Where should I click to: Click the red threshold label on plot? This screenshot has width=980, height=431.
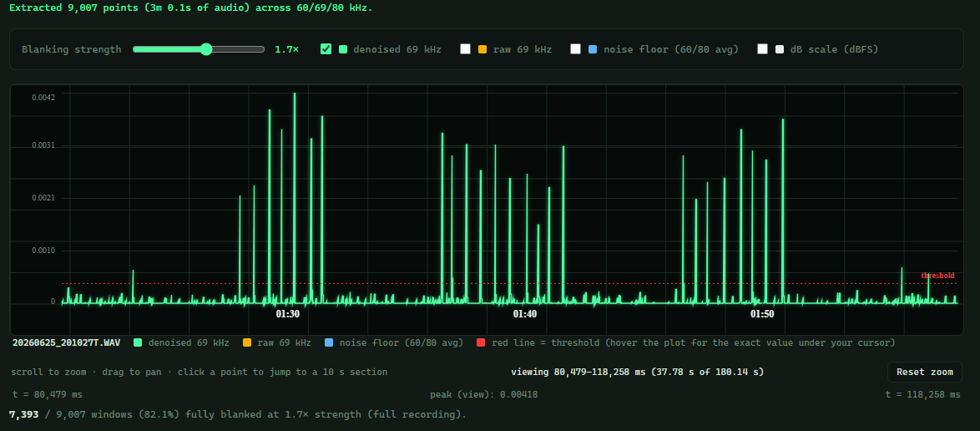937,276
